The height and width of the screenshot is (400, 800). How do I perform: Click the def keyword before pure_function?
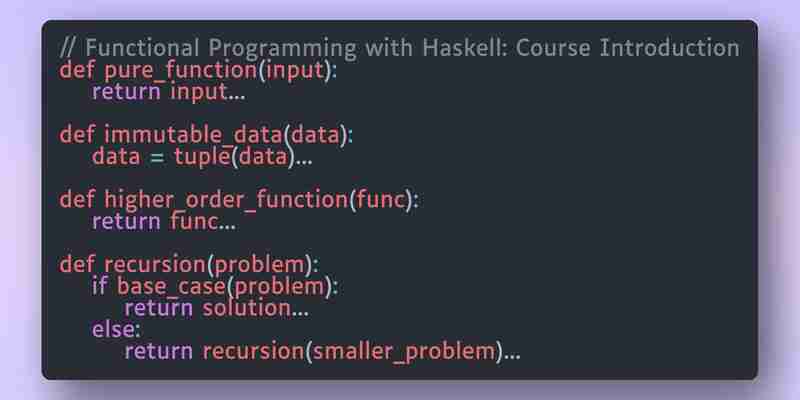point(77,71)
